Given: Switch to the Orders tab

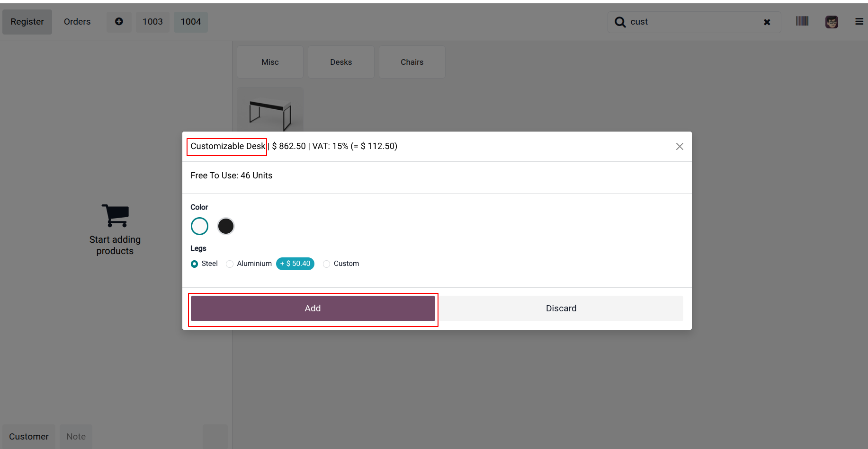Looking at the screenshot, I should click(77, 22).
